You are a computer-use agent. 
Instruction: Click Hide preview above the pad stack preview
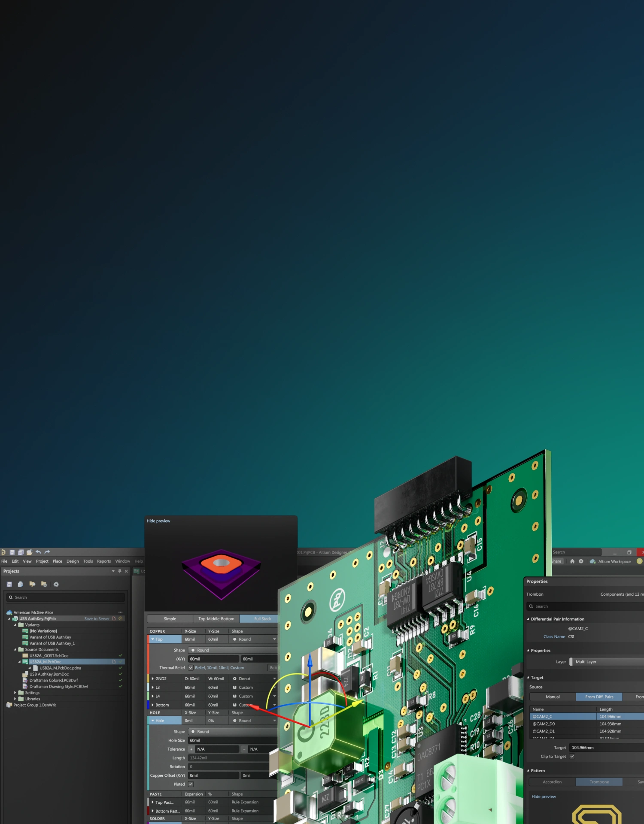[x=158, y=521]
